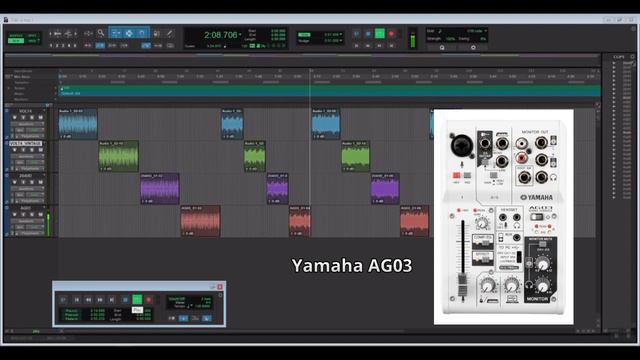This screenshot has height=360, width=640.
Task: Select the VOLTA track name
Action: (x=25, y=111)
